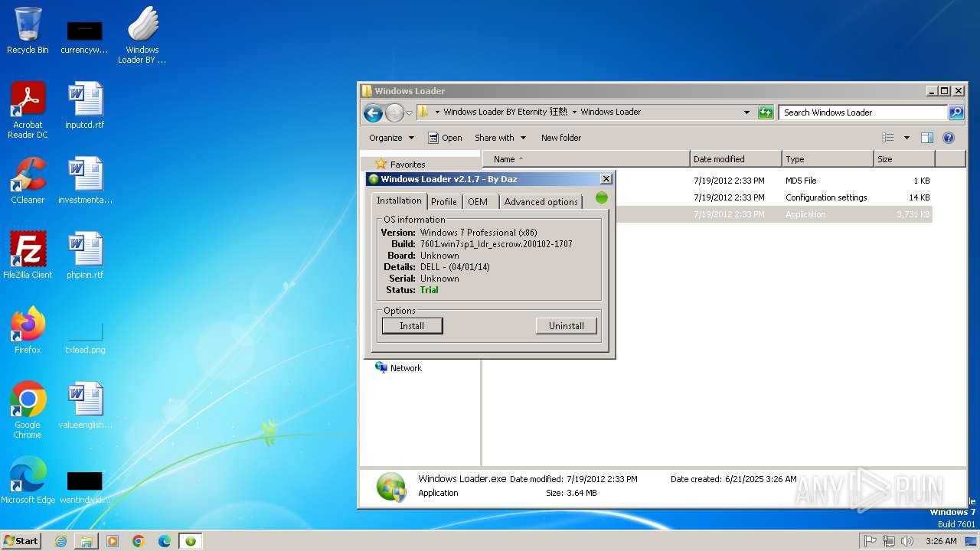
Task: Open recent pages dropdown beside Forward
Action: coord(409,113)
